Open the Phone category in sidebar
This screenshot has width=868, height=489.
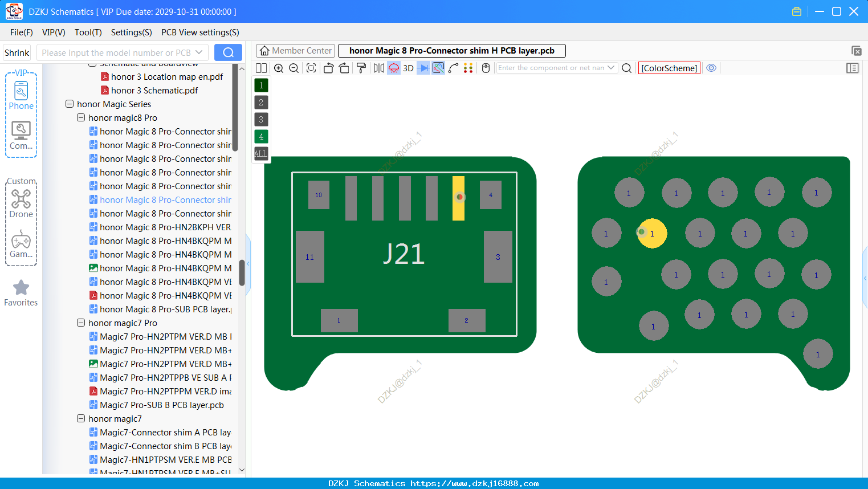click(21, 95)
